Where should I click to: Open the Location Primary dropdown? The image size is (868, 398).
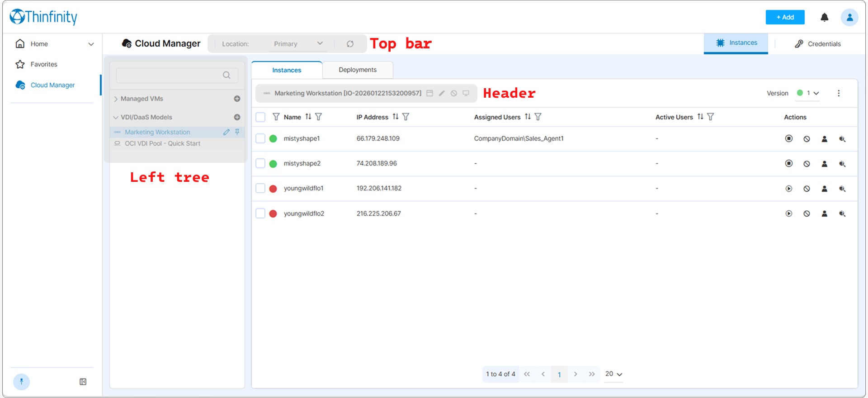(298, 44)
